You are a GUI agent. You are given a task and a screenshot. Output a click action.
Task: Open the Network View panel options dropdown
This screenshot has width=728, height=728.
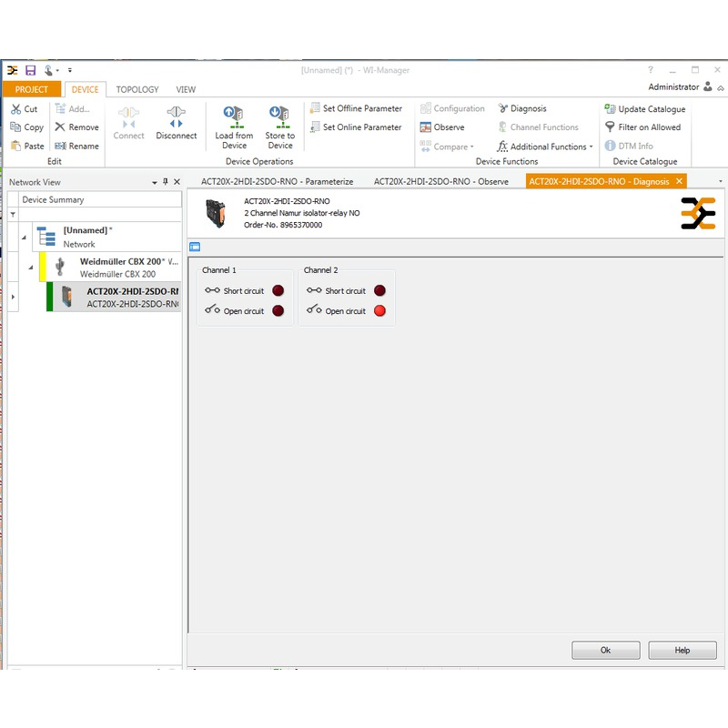(155, 183)
